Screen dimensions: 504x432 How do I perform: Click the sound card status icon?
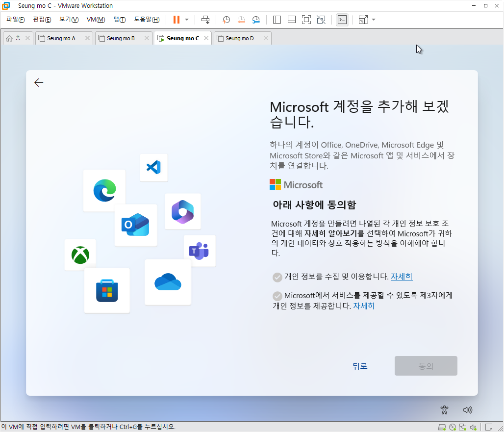pyautogui.click(x=473, y=427)
